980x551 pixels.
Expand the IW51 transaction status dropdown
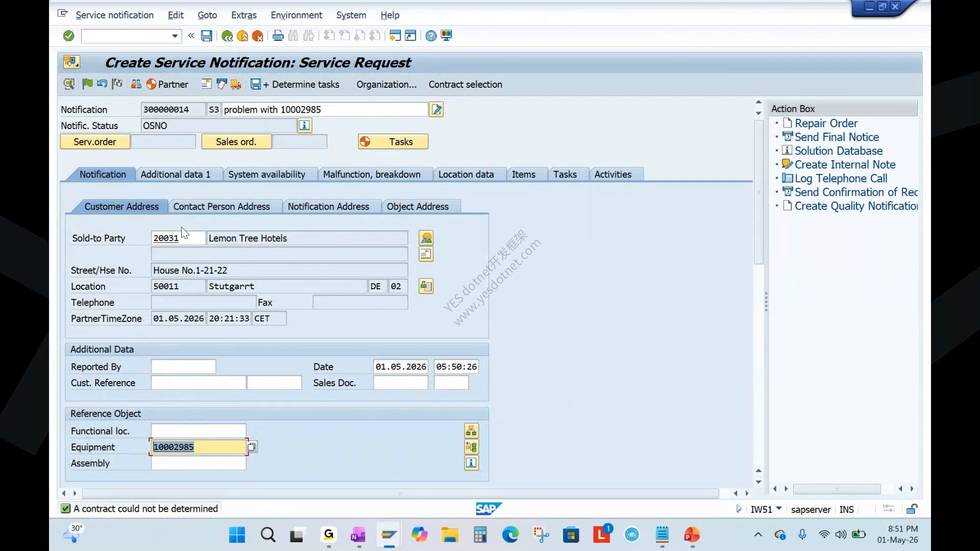coord(779,508)
